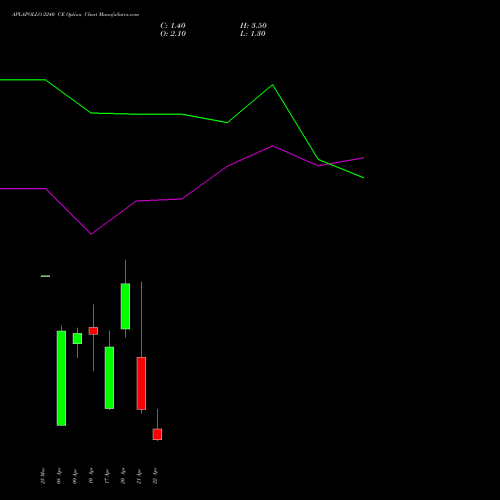Click the "21 Apr" date axis label
Image resolution: width=500 pixels, height=500 pixels.
[x=139, y=476]
